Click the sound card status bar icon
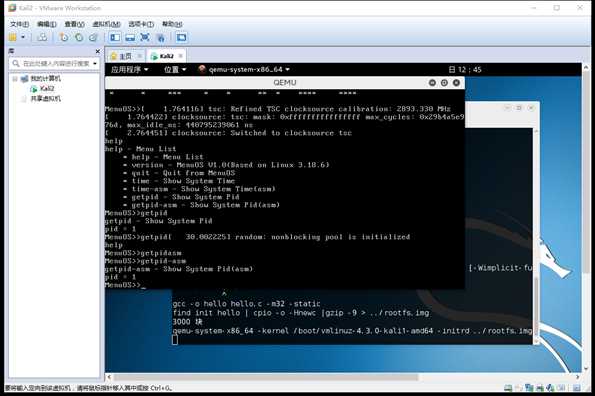 550,388
